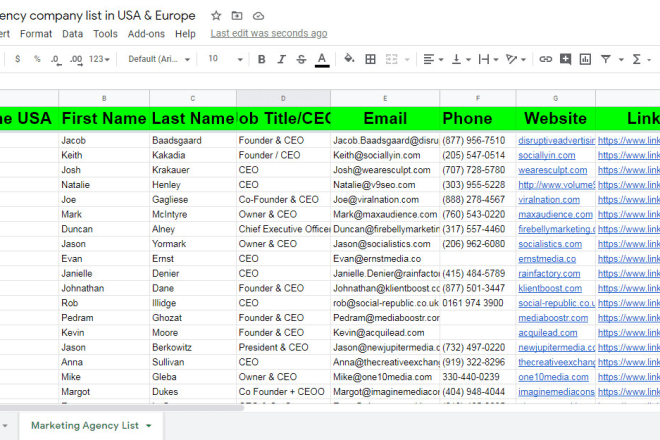Increase decimal places

tap(76, 59)
